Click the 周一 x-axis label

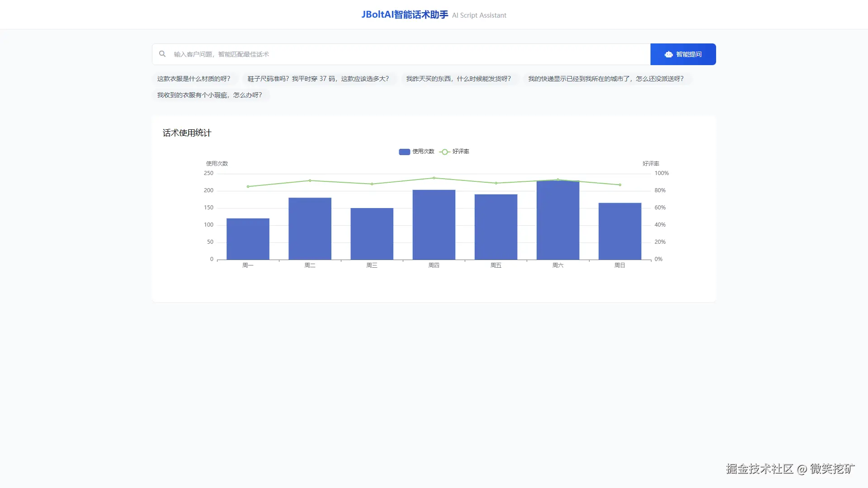coord(248,265)
